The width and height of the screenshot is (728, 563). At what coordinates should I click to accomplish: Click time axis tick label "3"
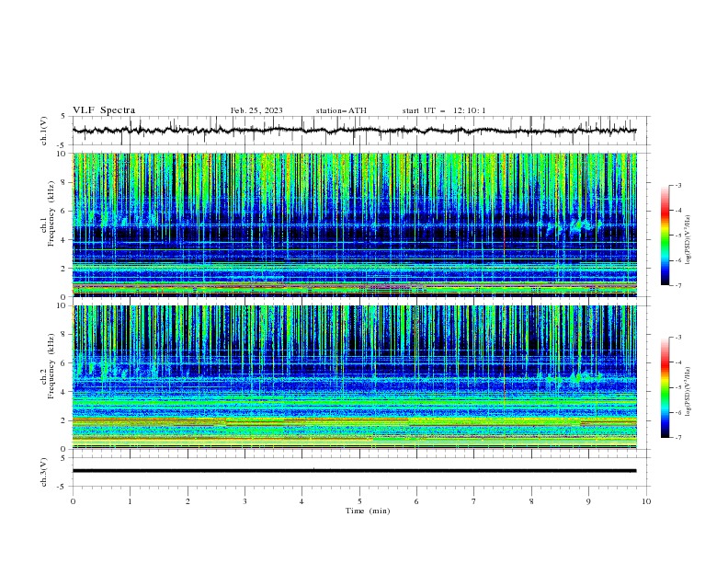point(245,501)
